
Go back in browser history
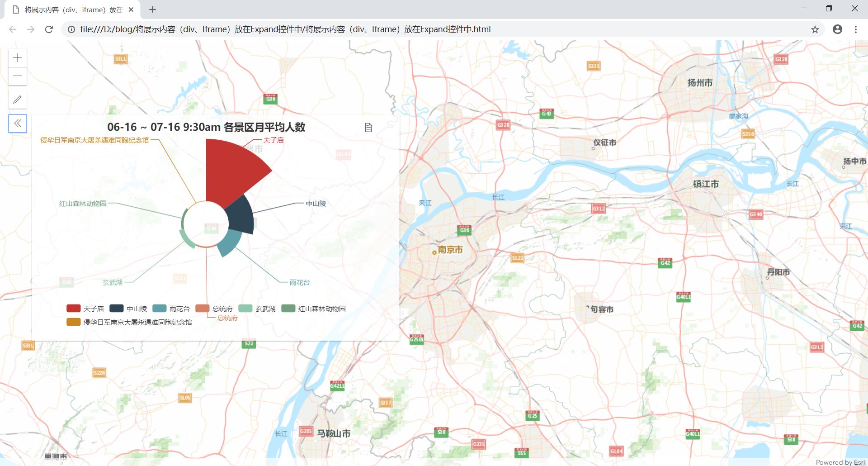click(x=13, y=29)
